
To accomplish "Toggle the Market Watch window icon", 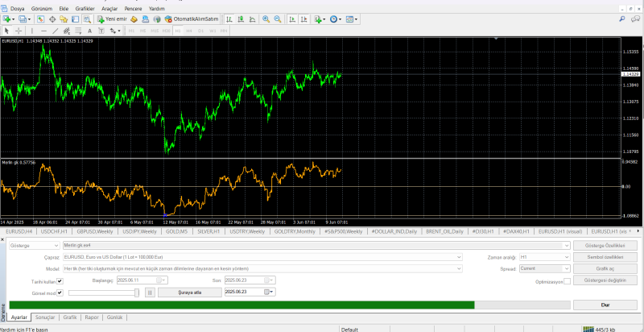I will point(40,19).
